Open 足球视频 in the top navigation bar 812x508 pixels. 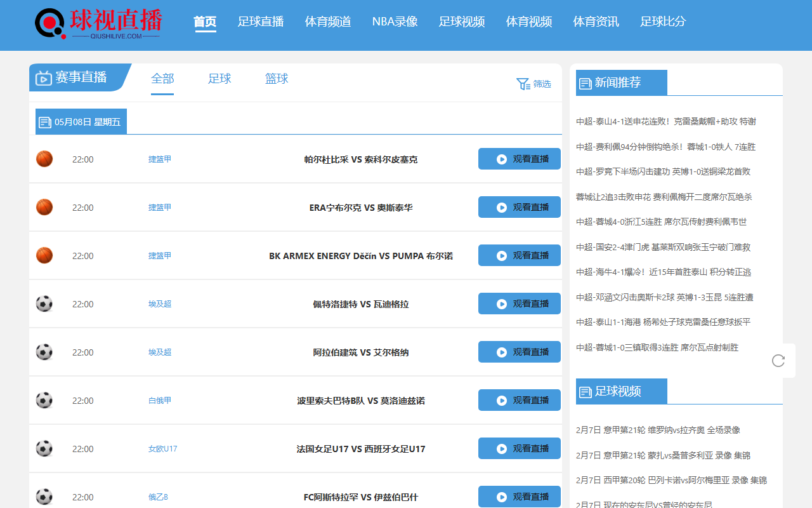tap(462, 22)
